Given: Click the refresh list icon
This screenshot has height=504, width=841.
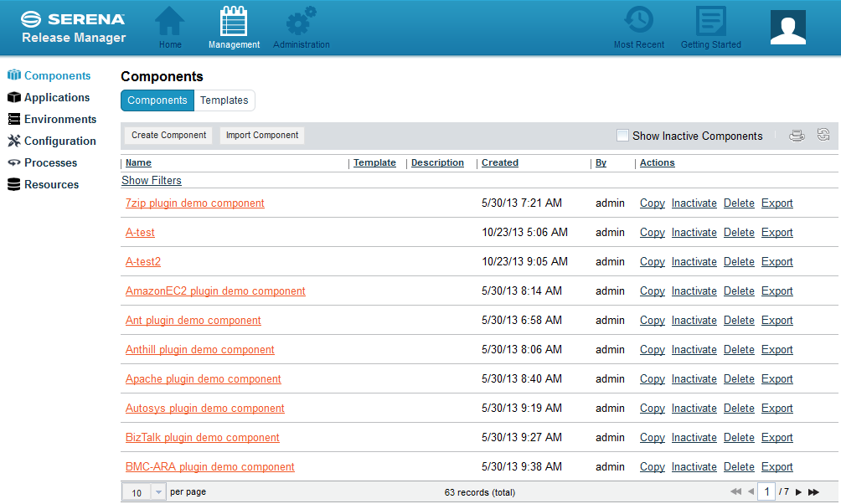Looking at the screenshot, I should [823, 135].
